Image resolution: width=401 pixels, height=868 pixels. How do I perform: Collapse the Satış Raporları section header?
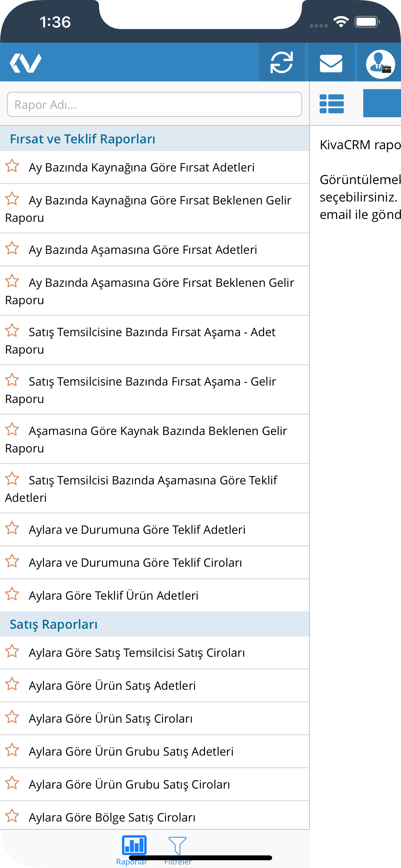coord(154,624)
